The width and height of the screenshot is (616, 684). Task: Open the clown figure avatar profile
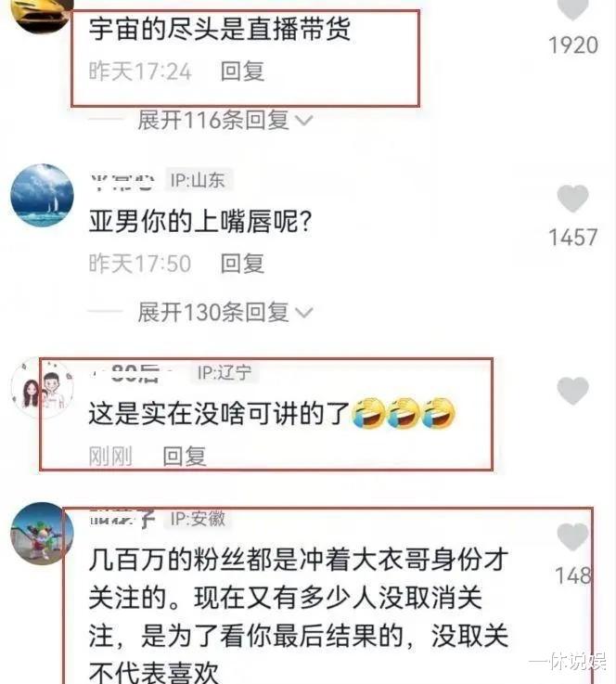coord(42,534)
